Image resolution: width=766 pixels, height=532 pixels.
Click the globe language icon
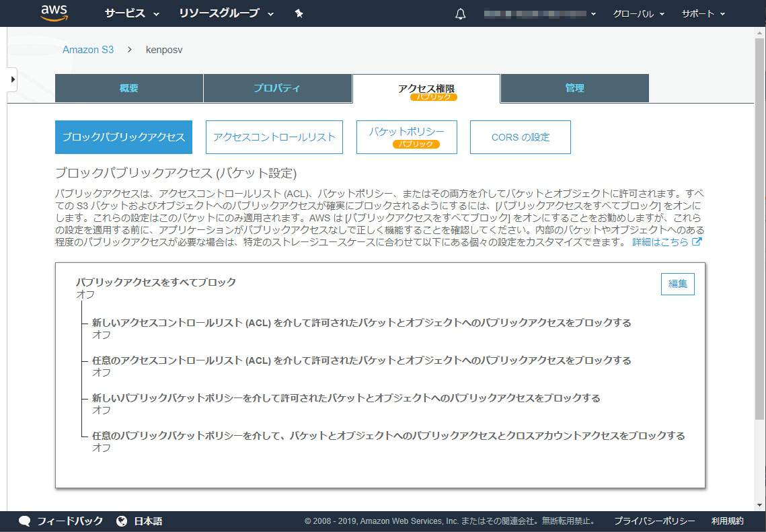tap(122, 521)
